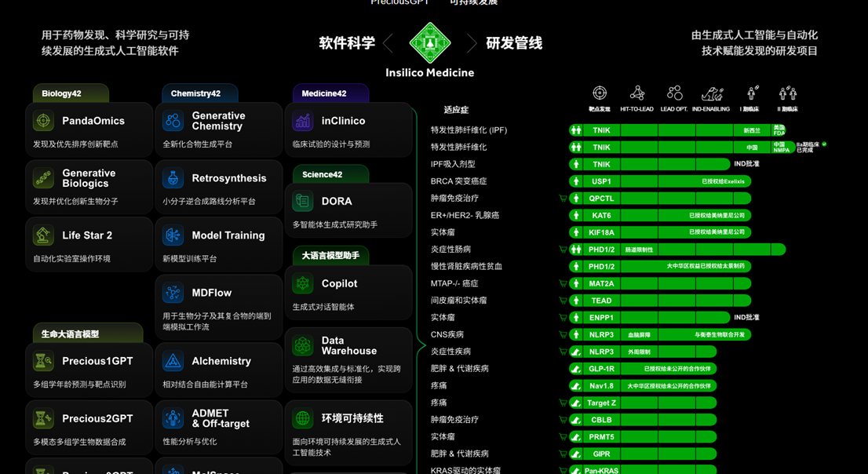Click the cart icon beside MAT2A
Image resolution: width=868 pixels, height=474 pixels.
(x=563, y=283)
